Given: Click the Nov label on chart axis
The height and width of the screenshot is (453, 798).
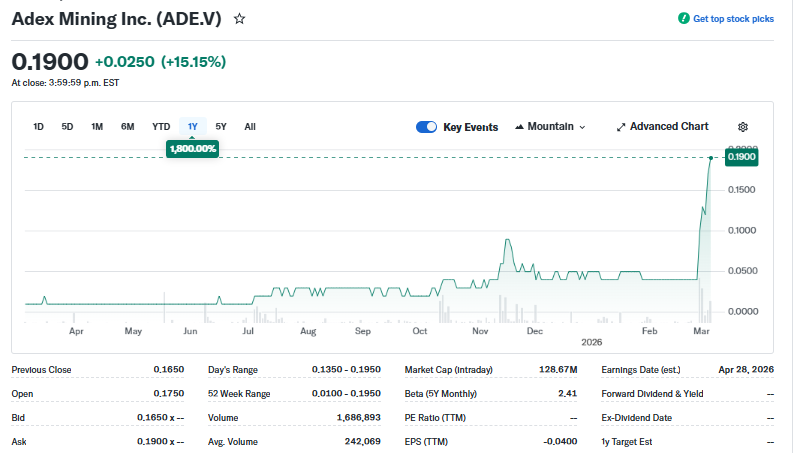Looking at the screenshot, I should [x=480, y=331].
